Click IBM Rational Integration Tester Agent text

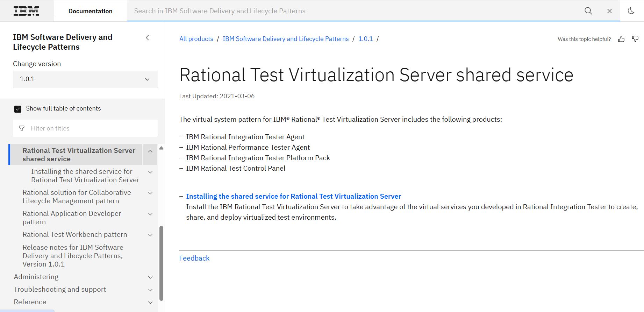pyautogui.click(x=245, y=137)
